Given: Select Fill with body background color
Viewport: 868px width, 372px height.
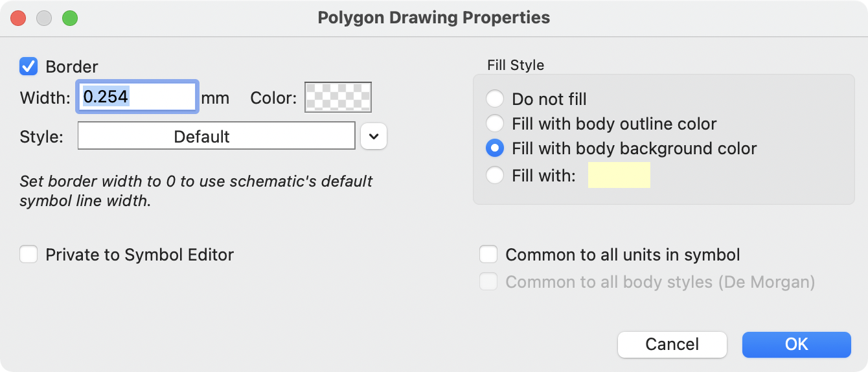Looking at the screenshot, I should pos(495,148).
